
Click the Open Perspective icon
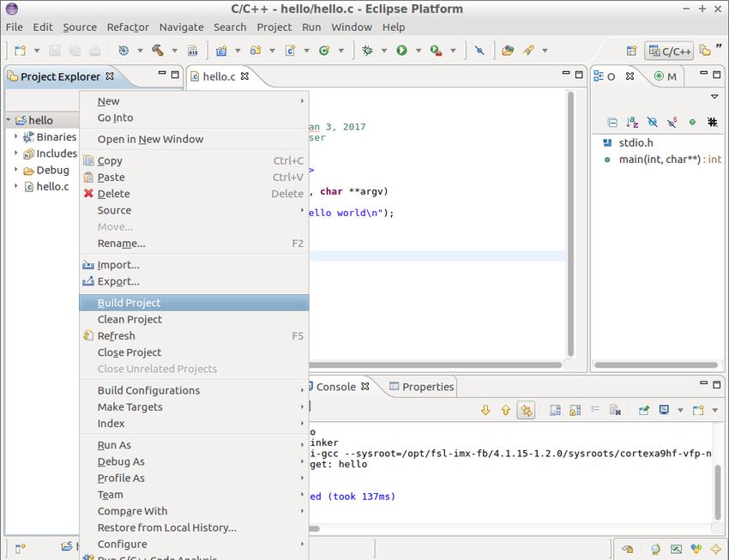click(631, 51)
